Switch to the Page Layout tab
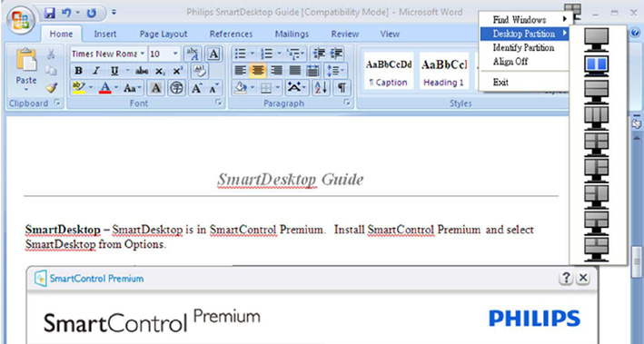The width and height of the screenshot is (644, 344). 163,34
